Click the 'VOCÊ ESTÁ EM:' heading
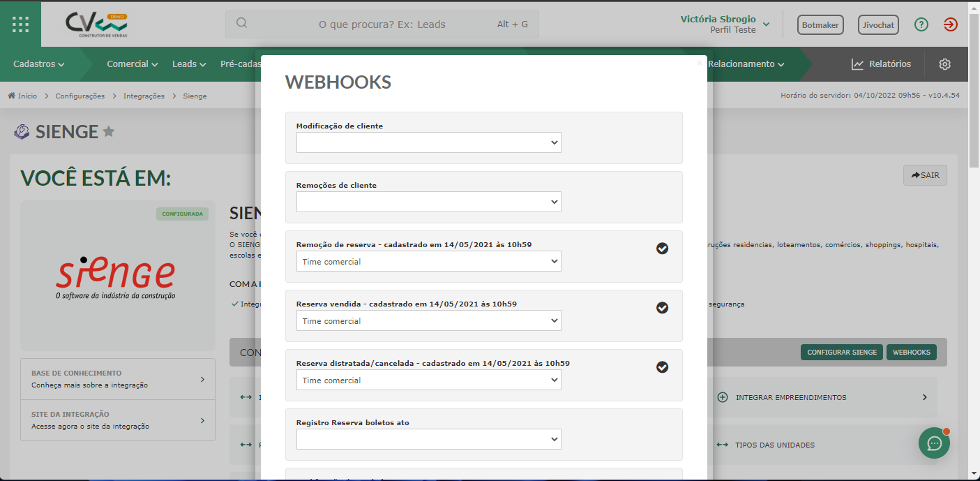Viewport: 980px width, 481px height. tap(96, 178)
